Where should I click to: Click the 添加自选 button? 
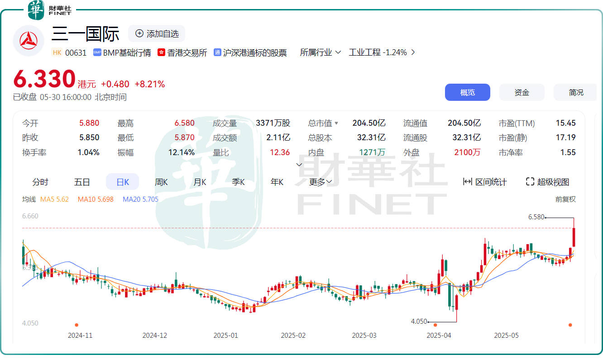pyautogui.click(x=157, y=33)
